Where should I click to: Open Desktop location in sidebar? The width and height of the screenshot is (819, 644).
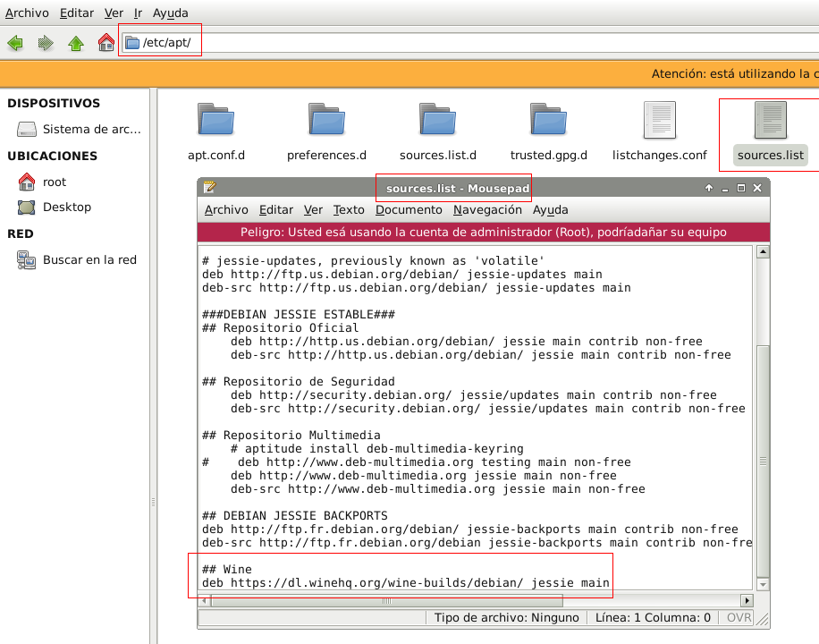pyautogui.click(x=54, y=207)
